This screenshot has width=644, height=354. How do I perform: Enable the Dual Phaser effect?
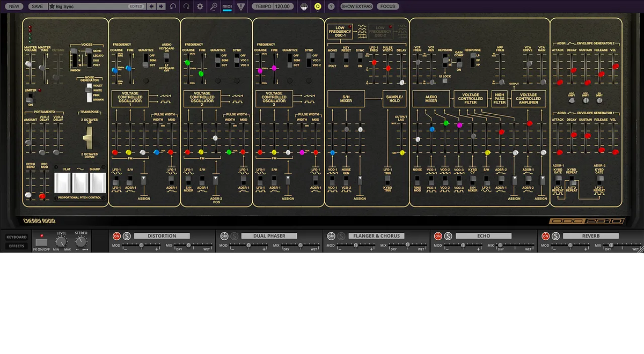224,236
